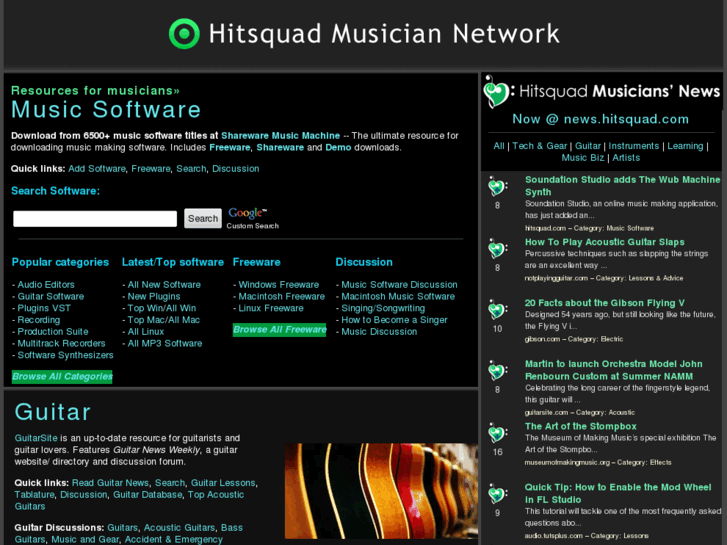Viewport: 727px width, 545px height.
Task: Open Music and Gear discussion link
Action: 85,539
